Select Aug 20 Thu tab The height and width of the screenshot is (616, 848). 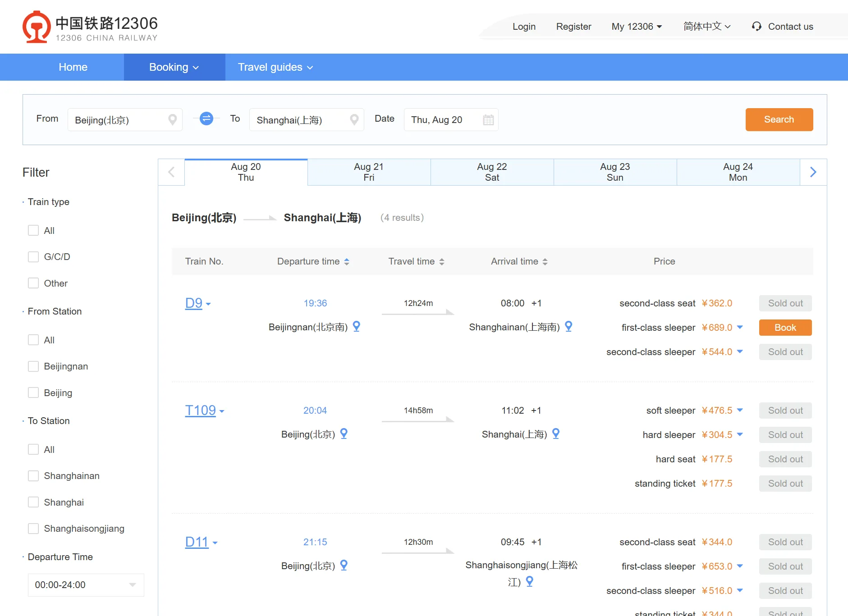tap(246, 172)
